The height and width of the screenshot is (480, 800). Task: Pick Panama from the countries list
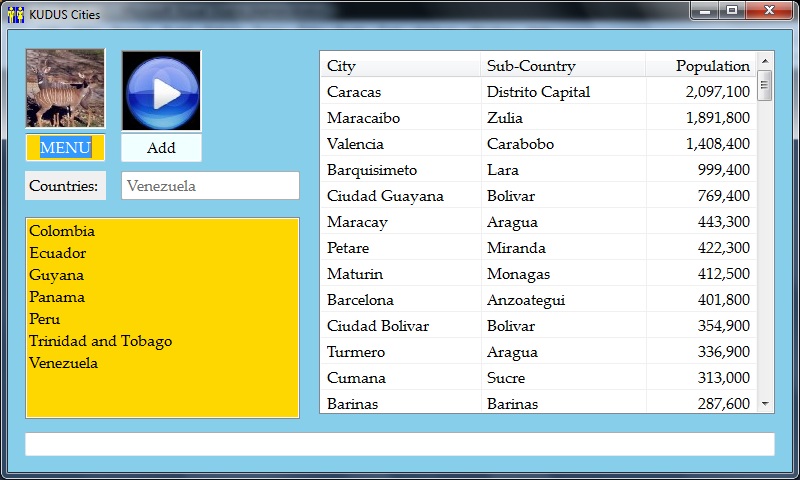(x=57, y=297)
